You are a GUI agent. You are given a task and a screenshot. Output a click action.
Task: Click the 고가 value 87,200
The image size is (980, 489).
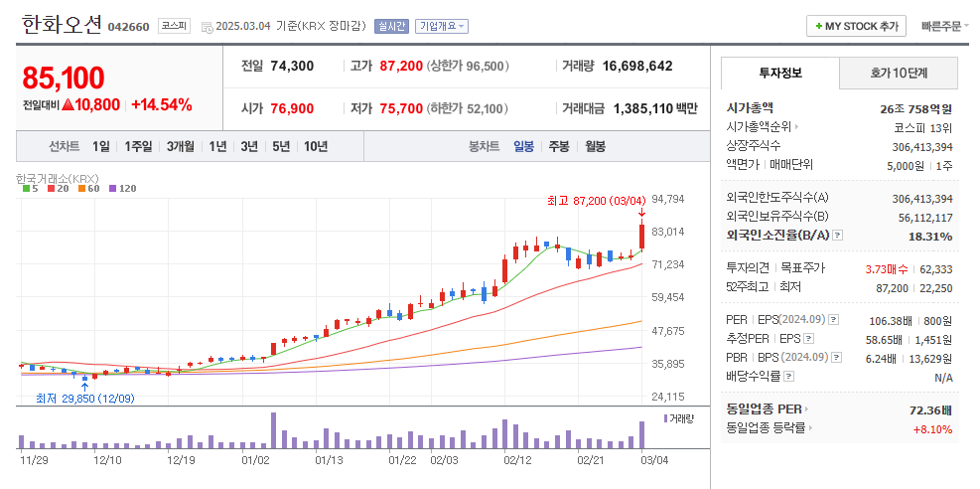point(401,66)
